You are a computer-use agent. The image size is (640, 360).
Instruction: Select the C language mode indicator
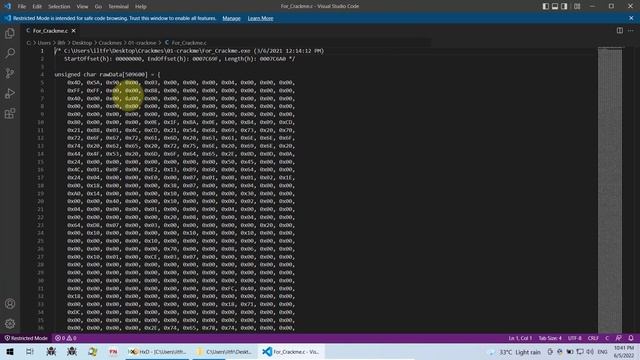[x=607, y=338]
